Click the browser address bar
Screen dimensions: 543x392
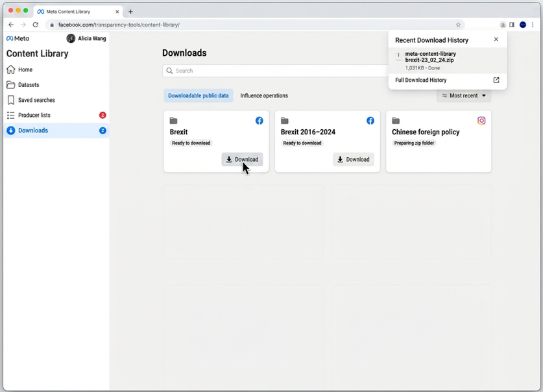pos(254,25)
